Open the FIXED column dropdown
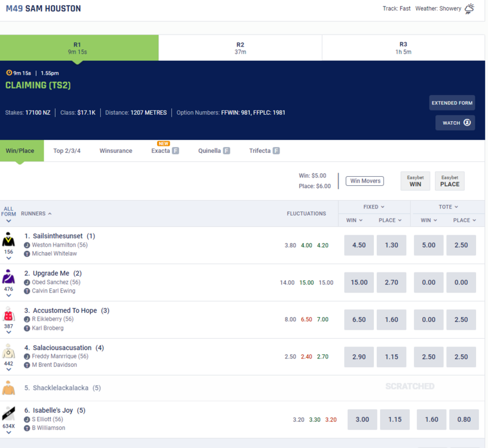The height and width of the screenshot is (448, 488). [x=374, y=207]
